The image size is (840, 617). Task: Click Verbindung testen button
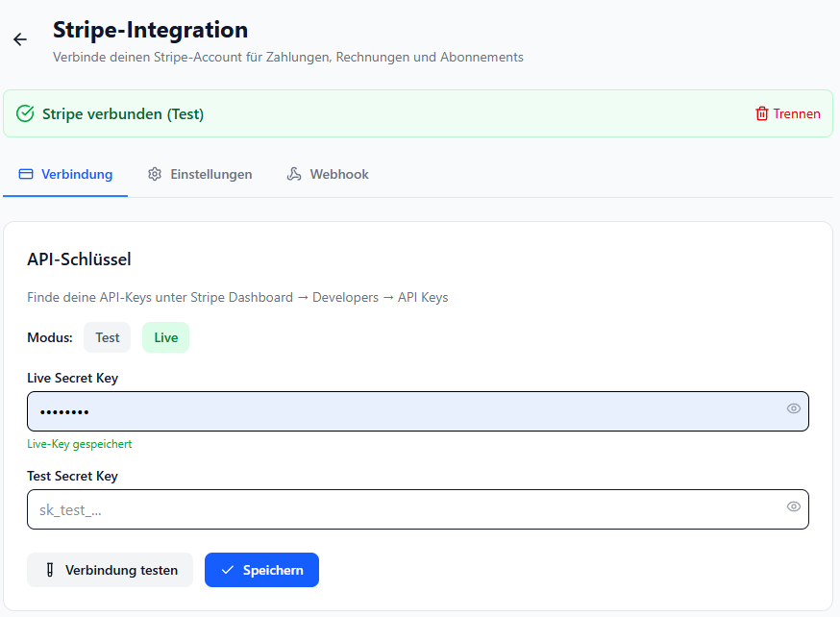pos(110,570)
